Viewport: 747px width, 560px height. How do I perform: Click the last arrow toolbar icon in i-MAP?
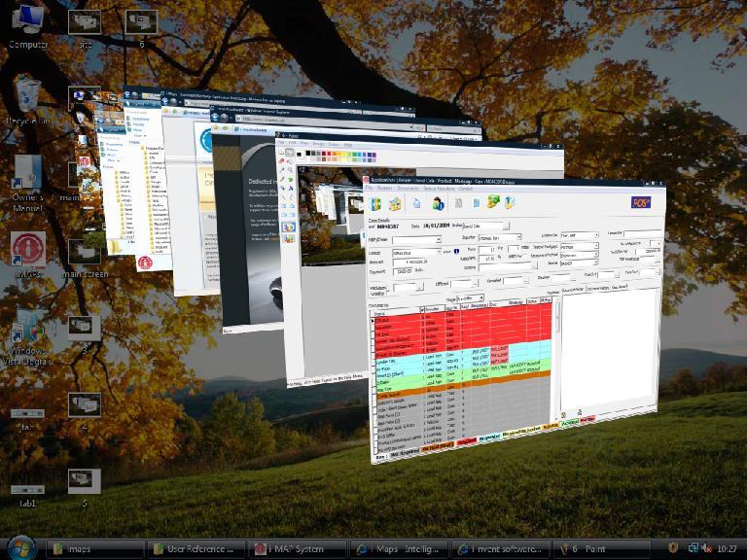(510, 202)
